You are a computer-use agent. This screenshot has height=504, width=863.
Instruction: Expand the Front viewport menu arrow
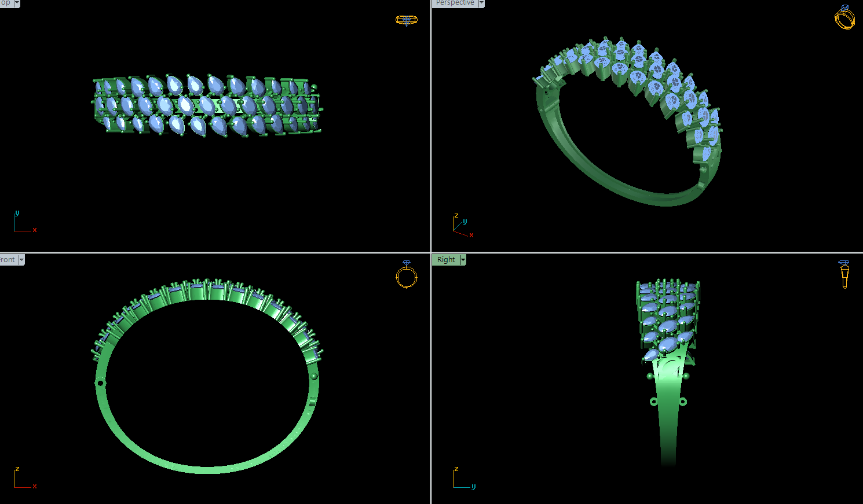tap(21, 260)
